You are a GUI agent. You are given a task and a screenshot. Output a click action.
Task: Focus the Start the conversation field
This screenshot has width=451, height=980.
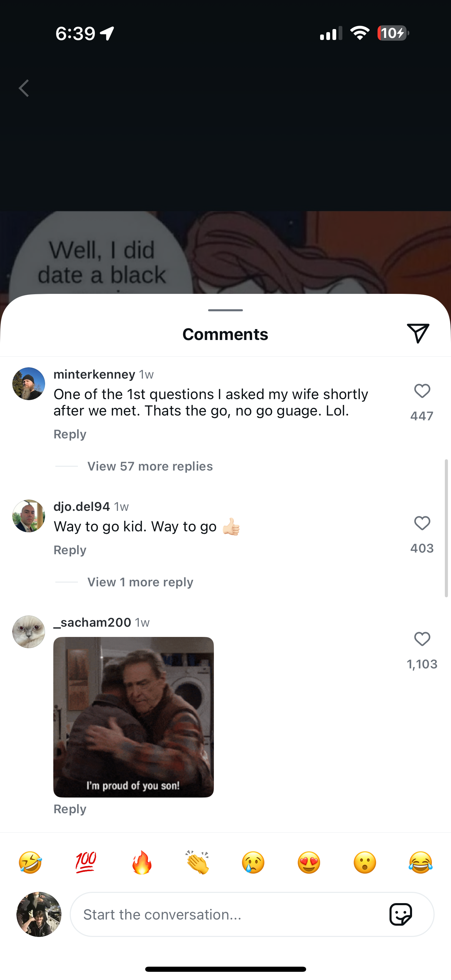pyautogui.click(x=228, y=915)
